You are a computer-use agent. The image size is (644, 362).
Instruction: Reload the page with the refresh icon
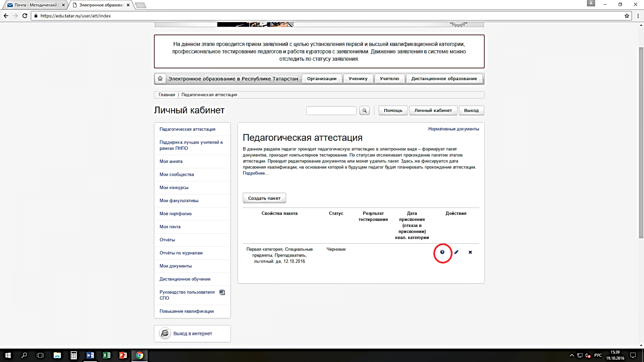click(25, 16)
